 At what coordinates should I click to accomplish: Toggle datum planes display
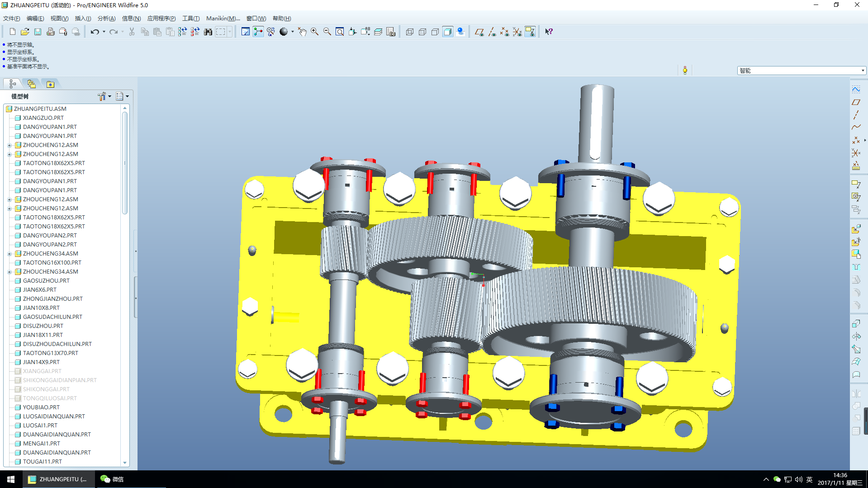coord(479,32)
